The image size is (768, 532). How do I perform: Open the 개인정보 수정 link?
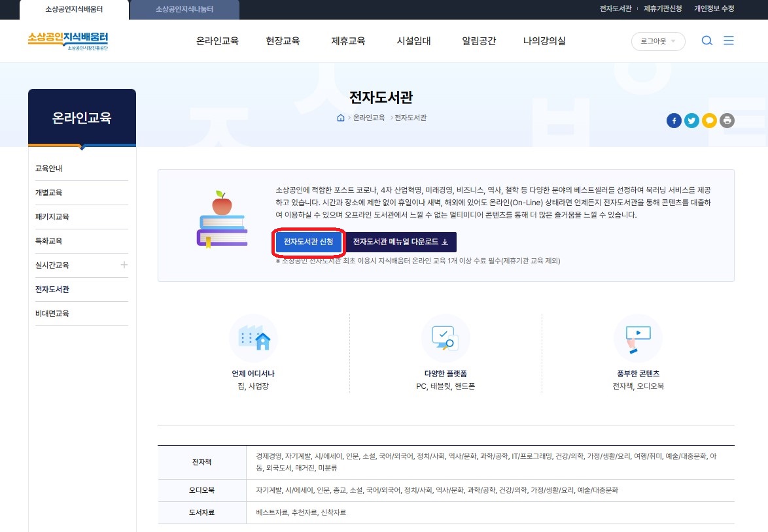[714, 9]
